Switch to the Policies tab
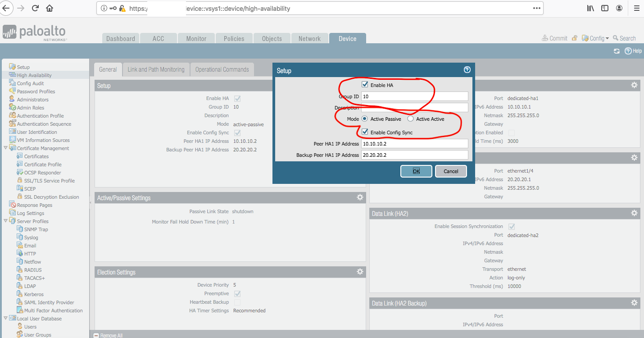Viewport: 644px width, 338px height. [234, 39]
